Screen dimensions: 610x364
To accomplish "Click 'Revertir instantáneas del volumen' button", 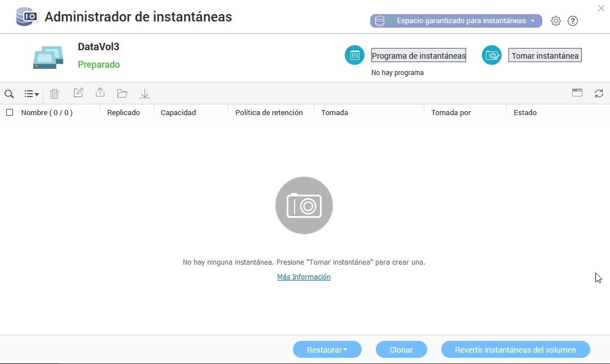I will (x=515, y=350).
